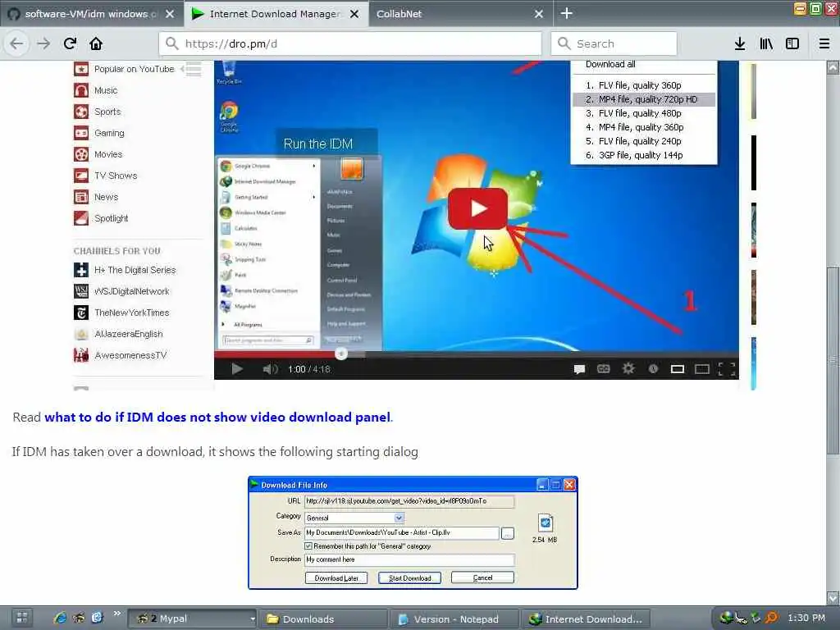
Task: Click the browse button next to Save As
Action: [x=507, y=533]
